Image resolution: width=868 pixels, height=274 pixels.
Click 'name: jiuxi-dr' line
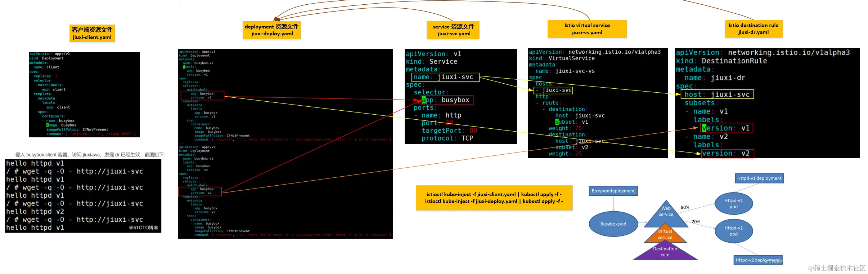coord(715,78)
